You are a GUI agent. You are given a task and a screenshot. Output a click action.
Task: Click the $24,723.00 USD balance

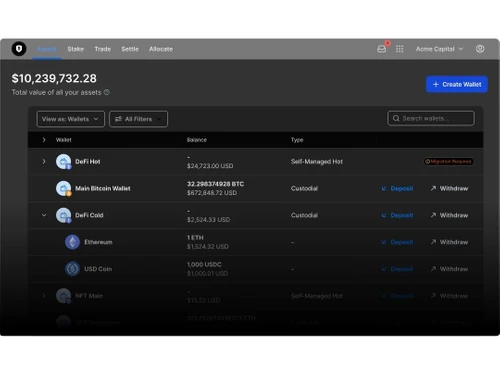[210, 166]
